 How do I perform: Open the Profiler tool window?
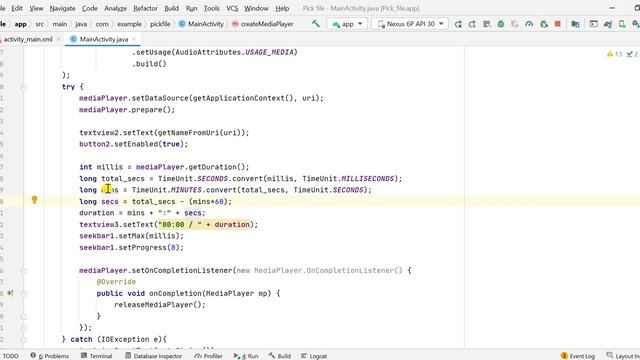pyautogui.click(x=209, y=356)
